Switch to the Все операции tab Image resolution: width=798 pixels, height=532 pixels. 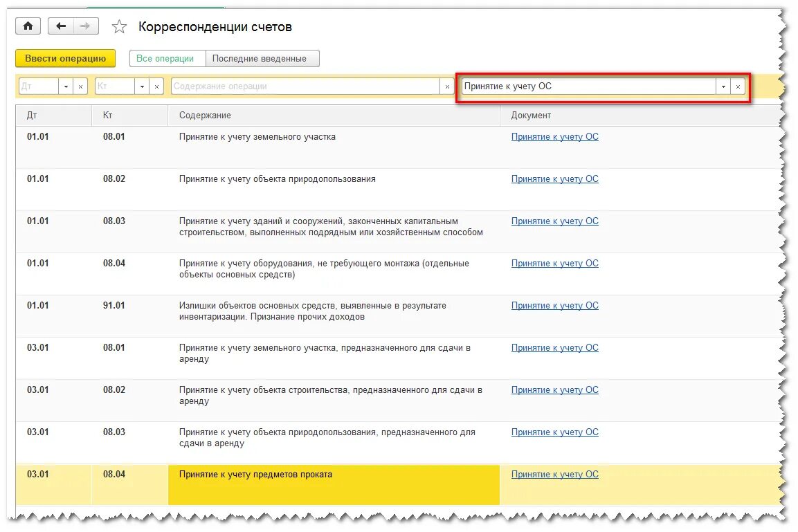coord(167,58)
